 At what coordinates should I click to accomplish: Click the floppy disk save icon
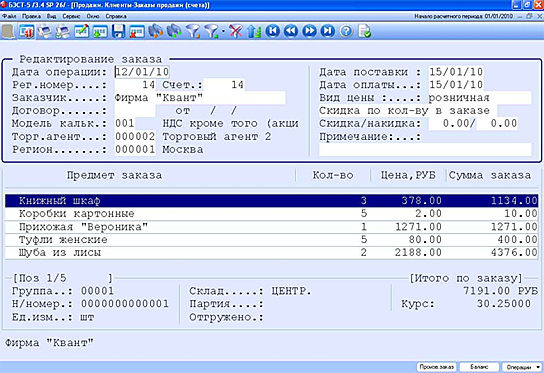(x=118, y=32)
